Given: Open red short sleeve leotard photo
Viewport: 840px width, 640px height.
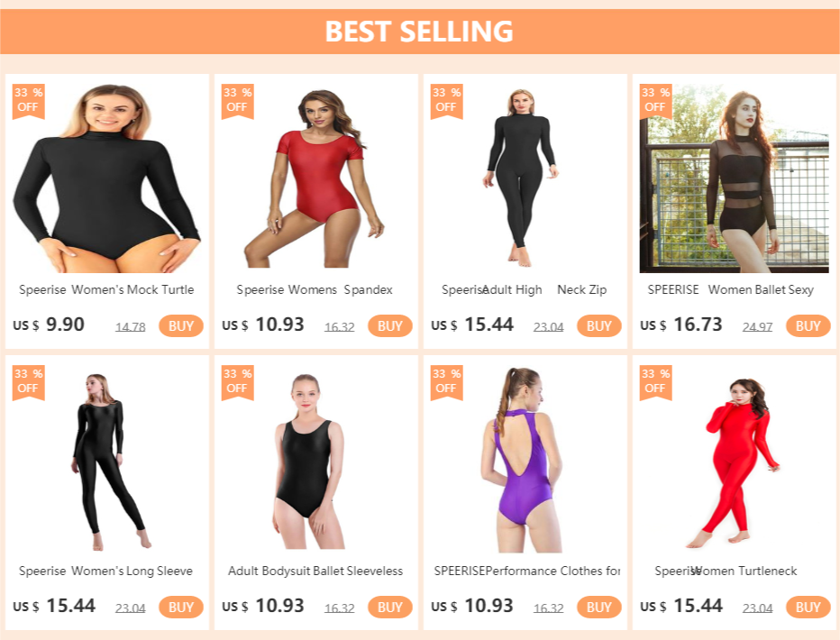Looking at the screenshot, I should (x=316, y=178).
